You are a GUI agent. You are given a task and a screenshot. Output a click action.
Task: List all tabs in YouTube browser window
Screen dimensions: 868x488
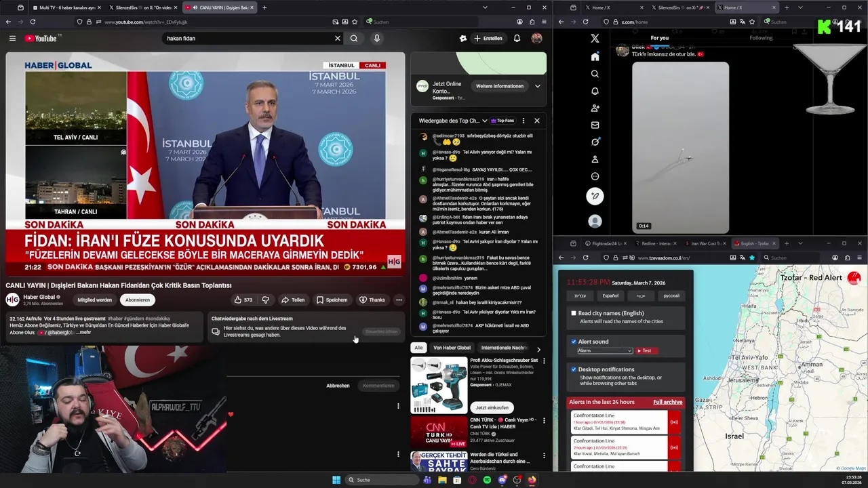point(485,7)
